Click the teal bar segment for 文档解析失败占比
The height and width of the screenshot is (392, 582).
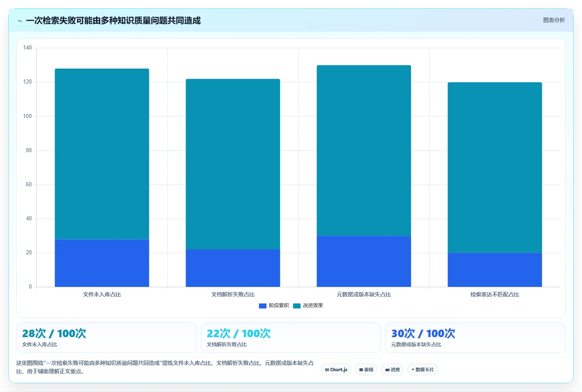233,164
